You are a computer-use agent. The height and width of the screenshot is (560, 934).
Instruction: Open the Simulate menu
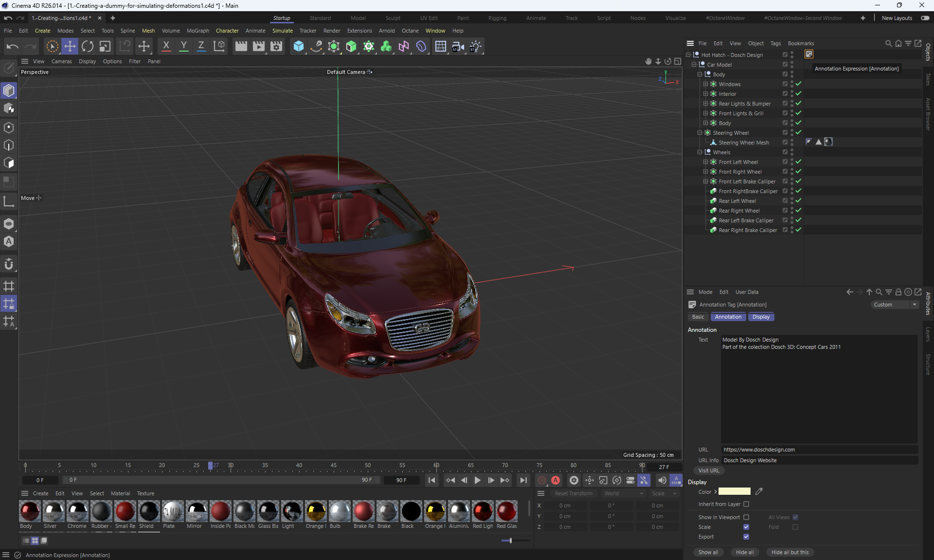click(282, 31)
